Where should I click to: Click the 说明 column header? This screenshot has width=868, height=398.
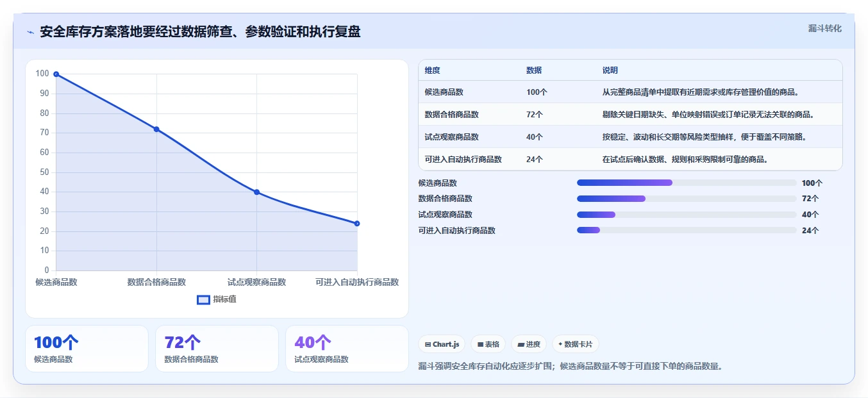pyautogui.click(x=610, y=70)
